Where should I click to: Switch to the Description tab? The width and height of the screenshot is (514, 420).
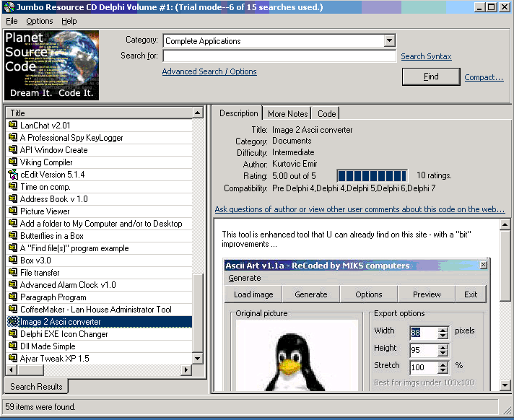pyautogui.click(x=239, y=113)
